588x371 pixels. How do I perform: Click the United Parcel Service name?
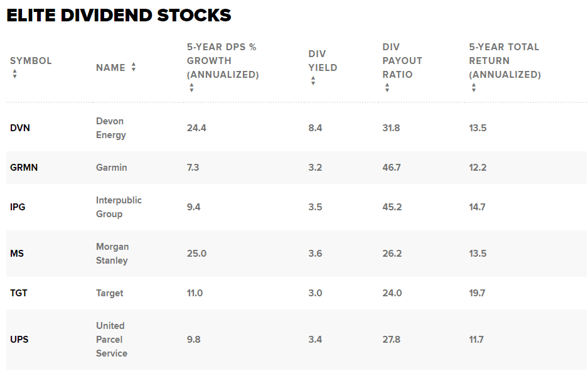tap(111, 340)
